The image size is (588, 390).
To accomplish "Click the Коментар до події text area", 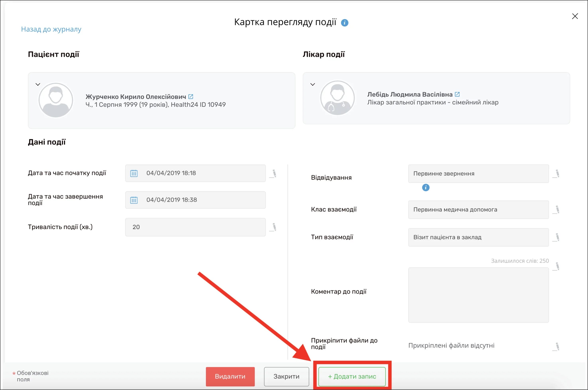I will (x=478, y=295).
